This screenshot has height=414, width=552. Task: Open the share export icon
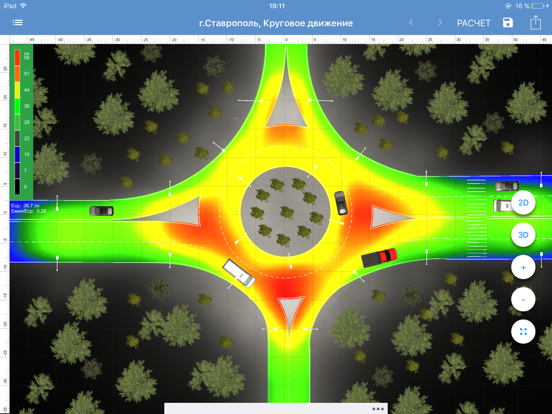pos(535,22)
